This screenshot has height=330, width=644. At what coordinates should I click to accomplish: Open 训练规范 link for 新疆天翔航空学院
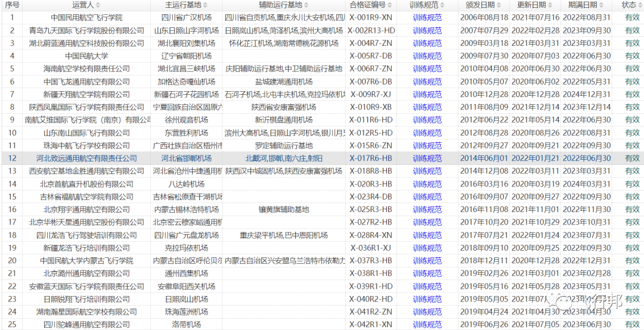pyautogui.click(x=427, y=94)
